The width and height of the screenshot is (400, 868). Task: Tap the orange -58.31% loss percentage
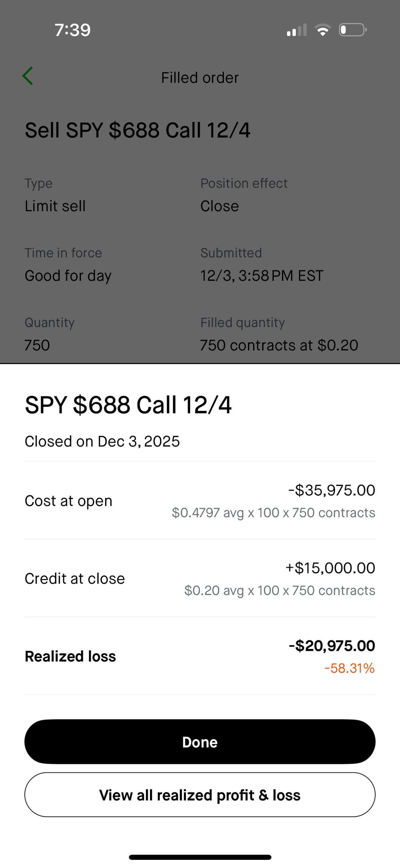pyautogui.click(x=349, y=668)
